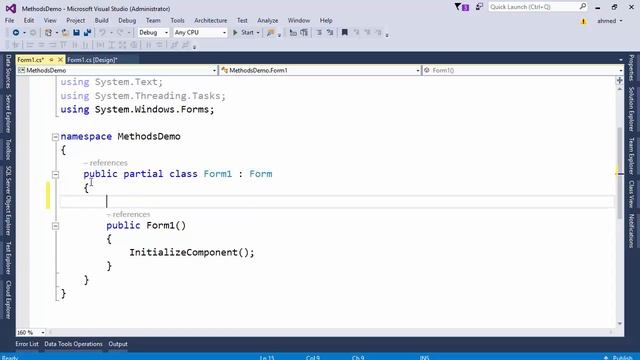This screenshot has width=640, height=360.
Task: Click the notifications flag filter icon
Action: tap(462, 7)
